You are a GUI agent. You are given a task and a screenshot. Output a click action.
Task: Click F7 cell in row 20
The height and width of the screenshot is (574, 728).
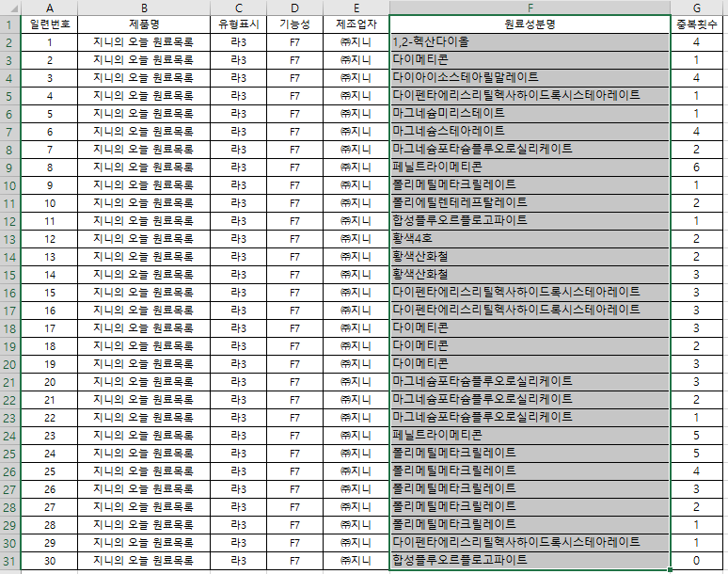294,364
